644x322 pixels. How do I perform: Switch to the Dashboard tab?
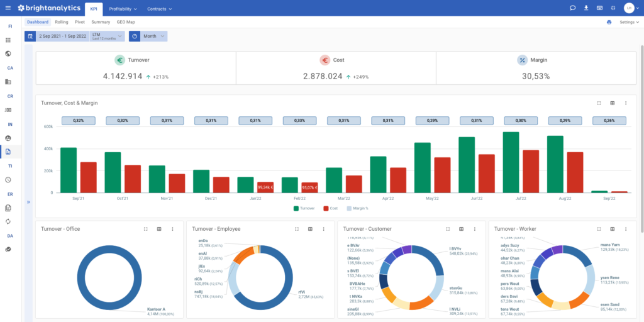38,22
